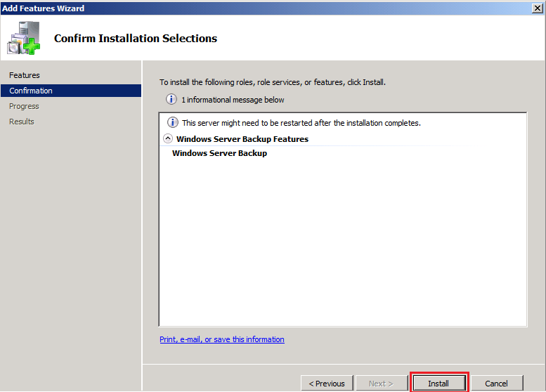Image resolution: width=546 pixels, height=392 pixels.
Task: Close the Add Features Wizard window
Action: tap(538, 8)
